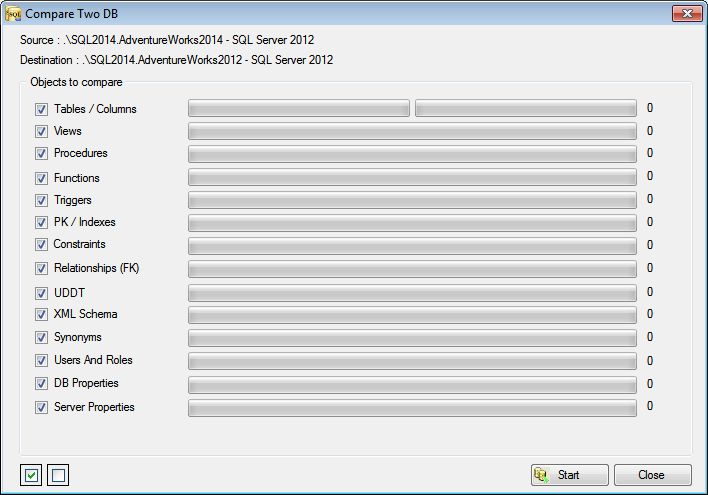Click the Functions progress bar

[412, 177]
